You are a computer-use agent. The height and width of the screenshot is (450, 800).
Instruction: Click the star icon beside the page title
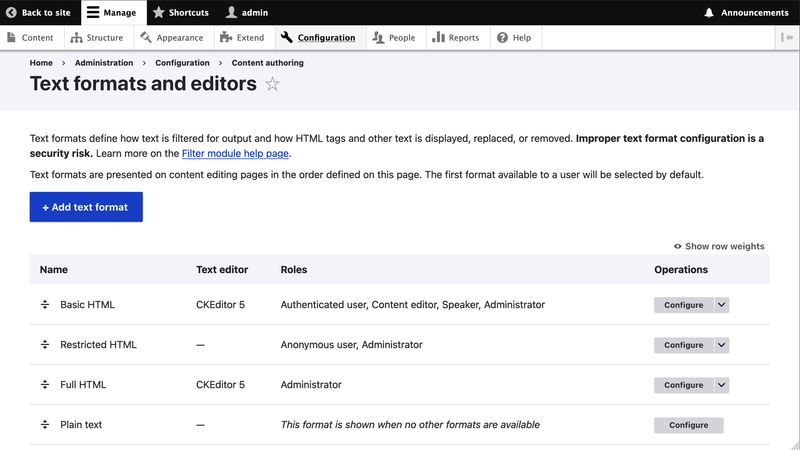(272, 85)
